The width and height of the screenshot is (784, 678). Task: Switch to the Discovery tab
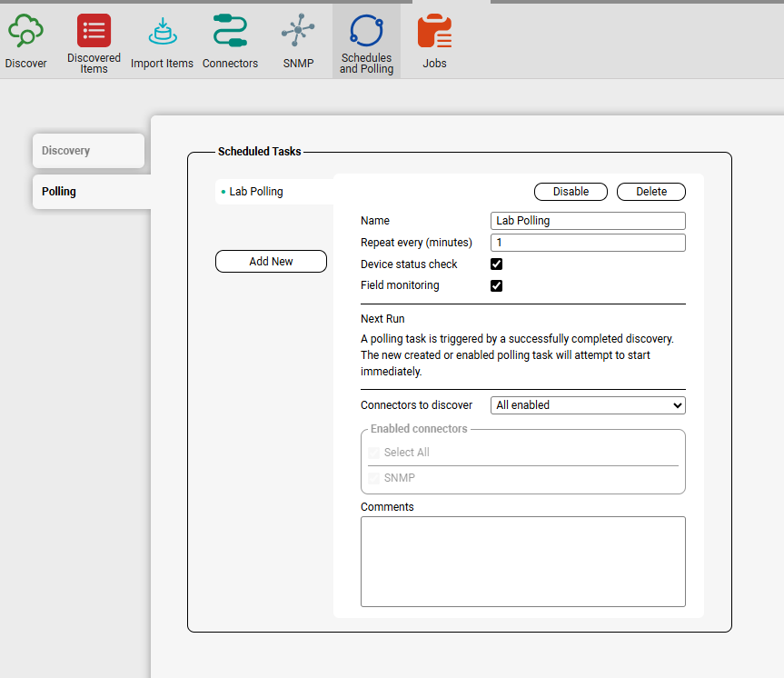coord(88,151)
